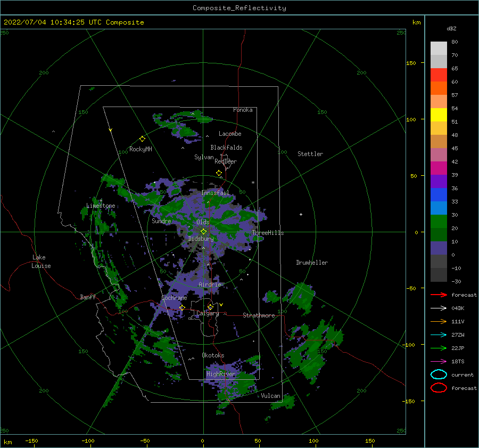Click the Innisfail city label
This screenshot has height=448, width=479.
tap(215, 193)
